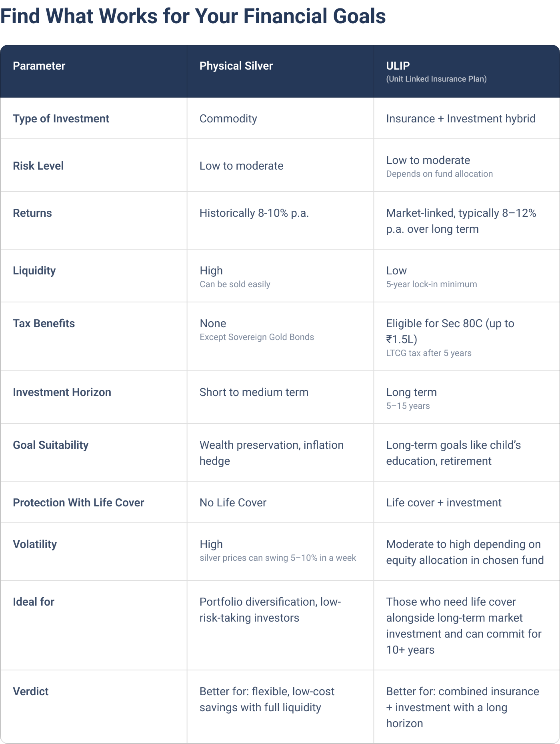Click the page heading about Financial Goals
The height and width of the screenshot is (744, 560).
click(x=193, y=16)
